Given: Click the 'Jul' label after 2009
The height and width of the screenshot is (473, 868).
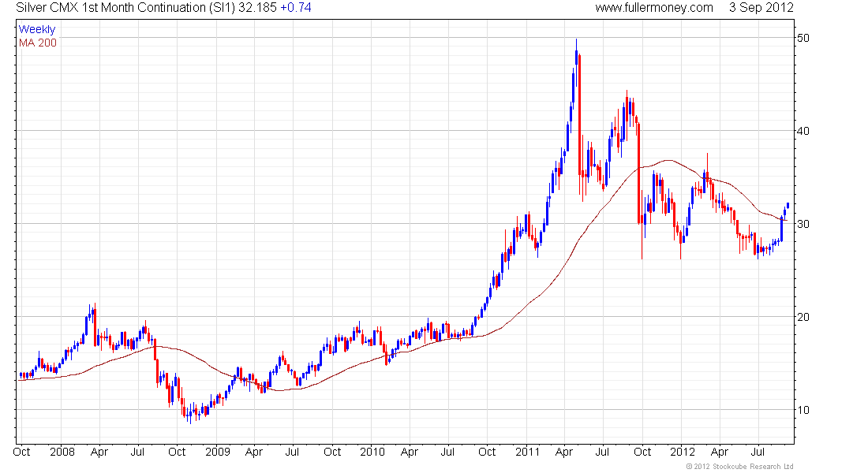Looking at the screenshot, I should click(x=292, y=452).
